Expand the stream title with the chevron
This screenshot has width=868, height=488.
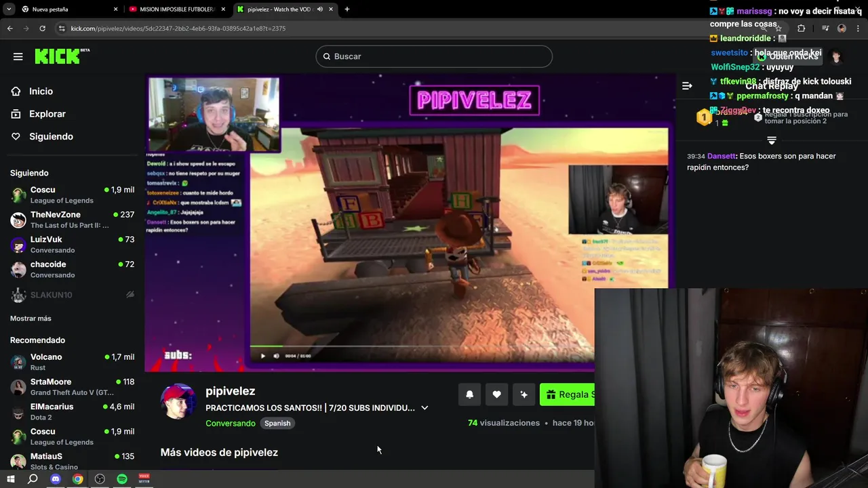click(x=425, y=408)
